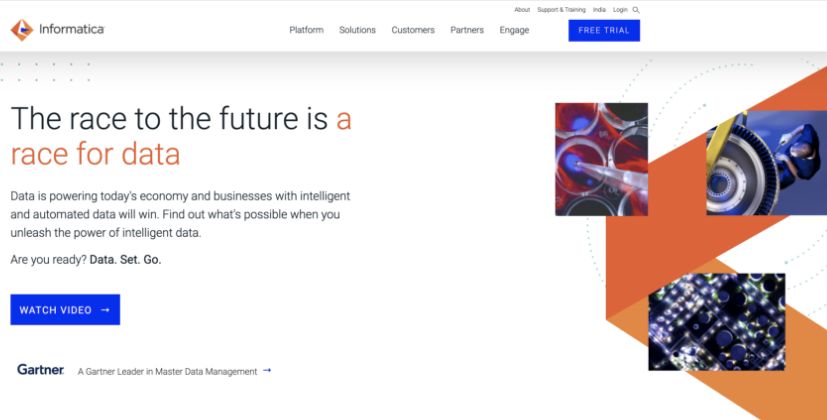Viewport: 827px width, 420px height.
Task: Click the Informatica diamond logo icon
Action: [21, 30]
